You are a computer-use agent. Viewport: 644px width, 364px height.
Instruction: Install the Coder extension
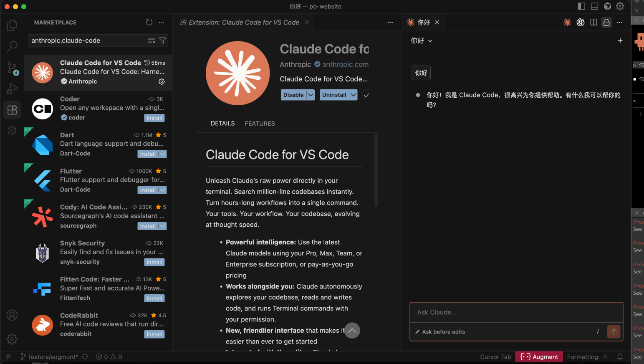[154, 118]
